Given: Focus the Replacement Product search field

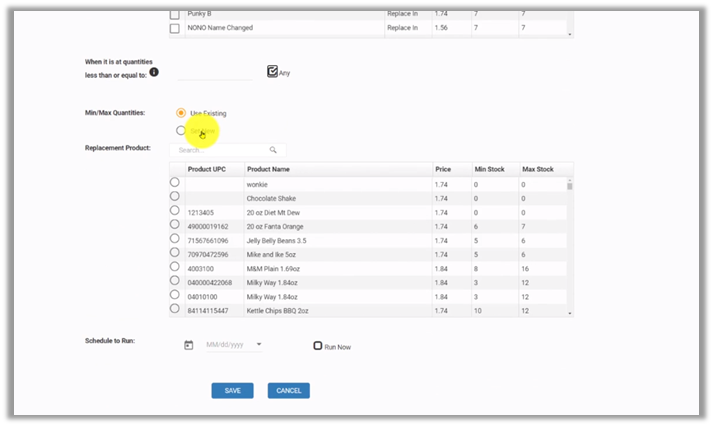Looking at the screenshot, I should (220, 150).
